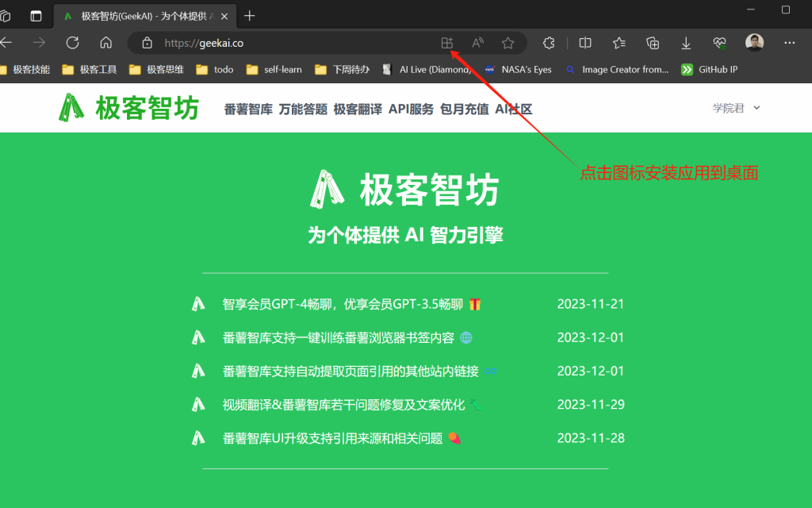The width and height of the screenshot is (812, 508).
Task: Open the NASA's Eyes bookmark
Action: coord(518,70)
